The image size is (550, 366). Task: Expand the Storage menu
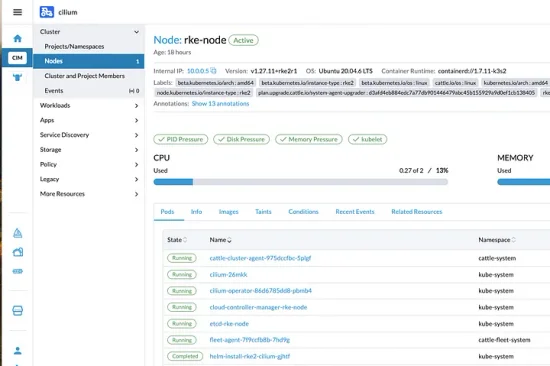[136, 150]
